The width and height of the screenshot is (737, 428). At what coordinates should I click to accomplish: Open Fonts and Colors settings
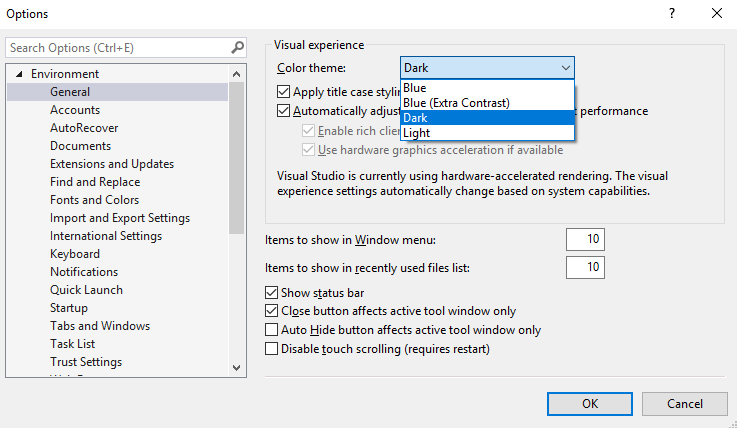coord(94,200)
